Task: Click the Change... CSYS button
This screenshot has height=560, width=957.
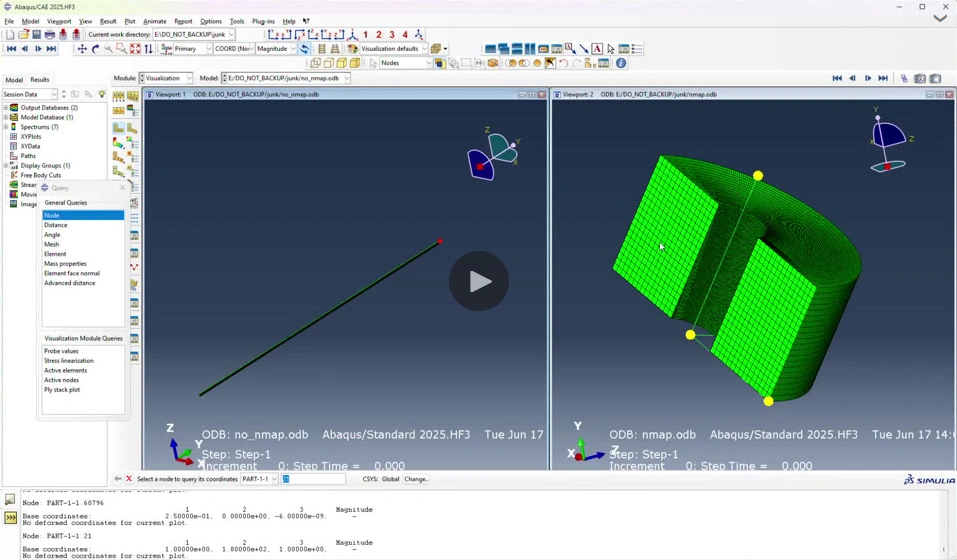Action: (416, 479)
